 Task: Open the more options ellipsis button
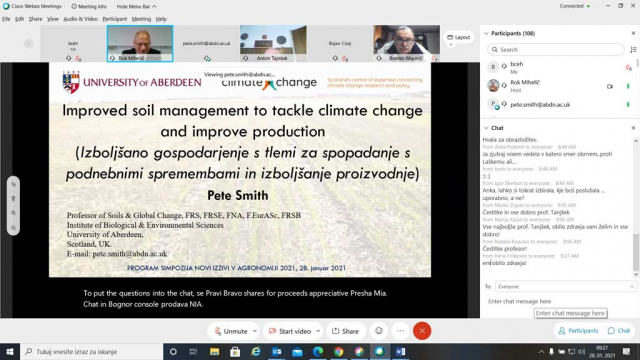coord(400,331)
